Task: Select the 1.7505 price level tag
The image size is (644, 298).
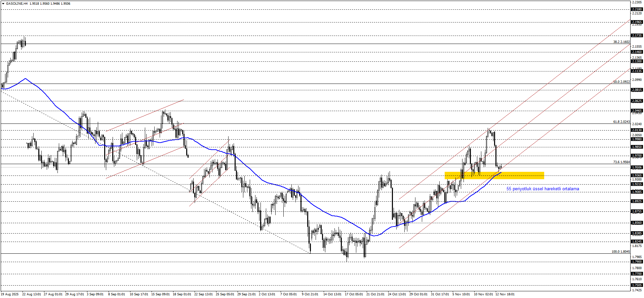Action: [637, 285]
